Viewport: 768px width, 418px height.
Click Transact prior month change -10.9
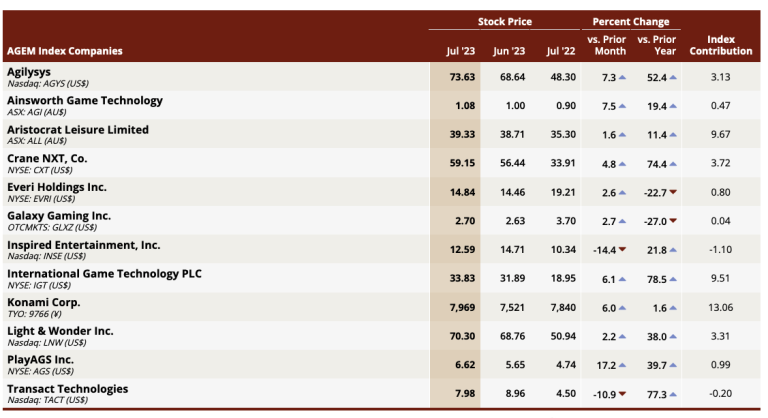tap(604, 394)
